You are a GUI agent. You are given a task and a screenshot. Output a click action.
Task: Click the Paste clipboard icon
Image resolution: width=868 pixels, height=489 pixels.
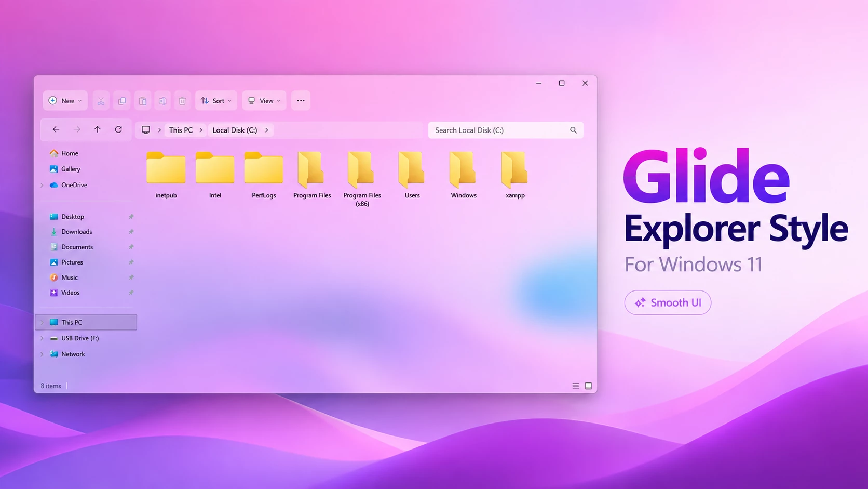point(142,101)
